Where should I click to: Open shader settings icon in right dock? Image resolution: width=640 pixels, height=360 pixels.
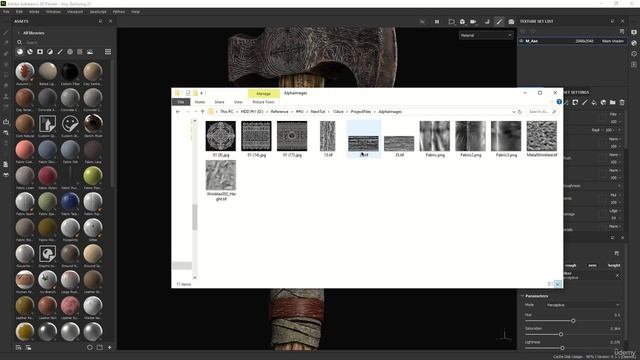point(634,43)
